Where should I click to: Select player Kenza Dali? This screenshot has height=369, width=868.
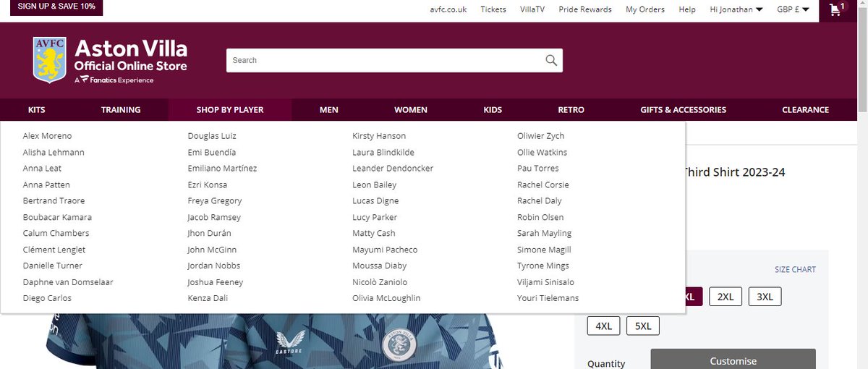(x=208, y=298)
